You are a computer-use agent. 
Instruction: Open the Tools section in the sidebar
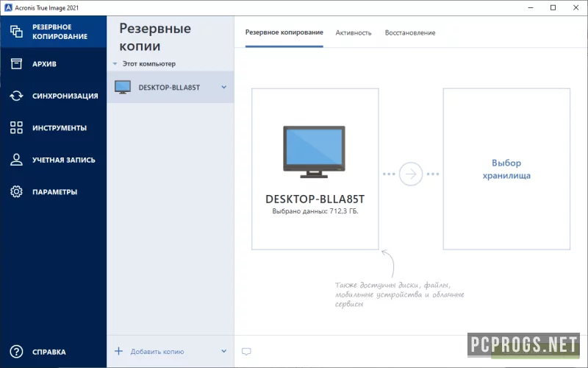53,127
